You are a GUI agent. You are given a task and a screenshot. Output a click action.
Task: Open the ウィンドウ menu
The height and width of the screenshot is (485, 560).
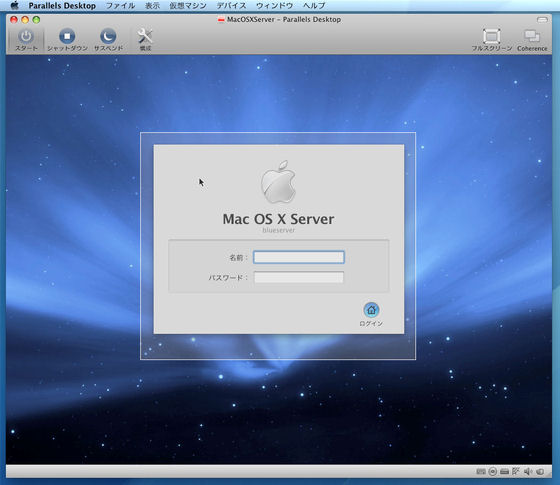[x=275, y=6]
